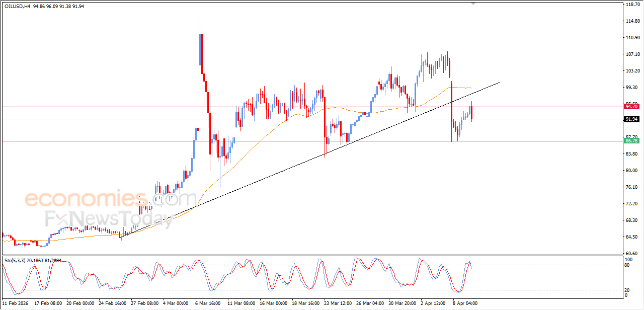Click the 99.30 price axis label
This screenshot has width=644, height=310.
click(x=631, y=88)
